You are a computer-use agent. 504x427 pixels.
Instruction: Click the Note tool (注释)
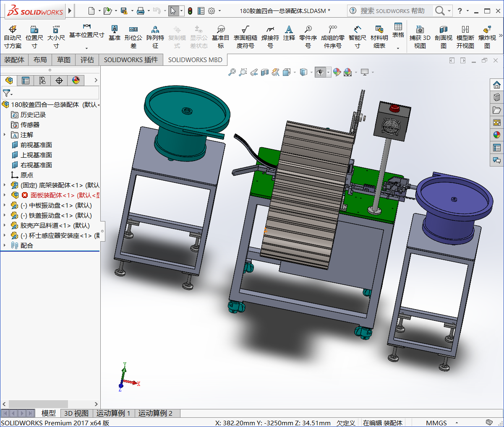click(289, 33)
